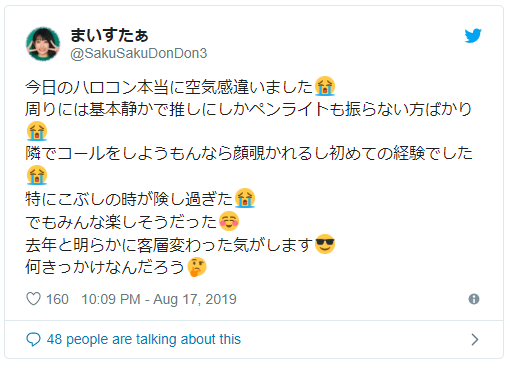Click the sunglasses emoji after 気がします
This screenshot has height=368, width=510.
[x=325, y=244]
